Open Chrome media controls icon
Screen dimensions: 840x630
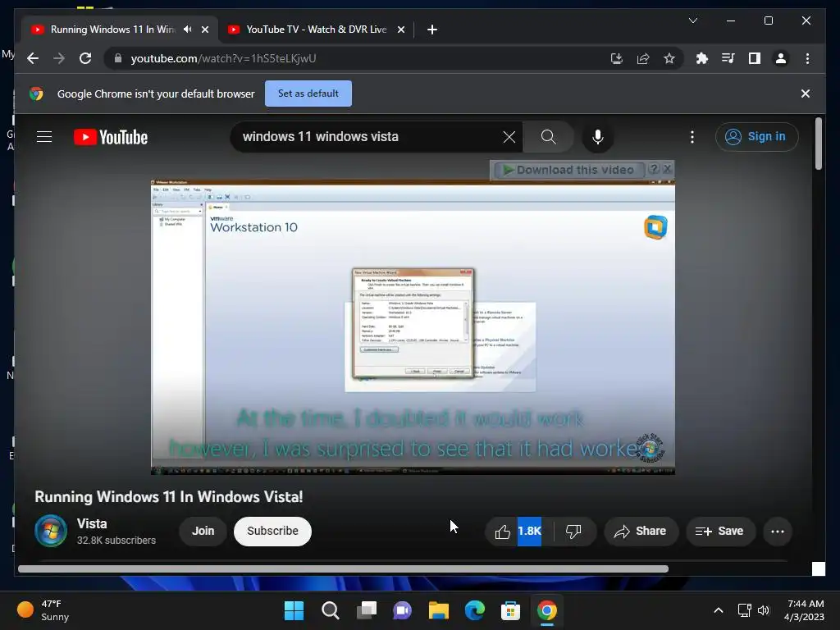(728, 58)
